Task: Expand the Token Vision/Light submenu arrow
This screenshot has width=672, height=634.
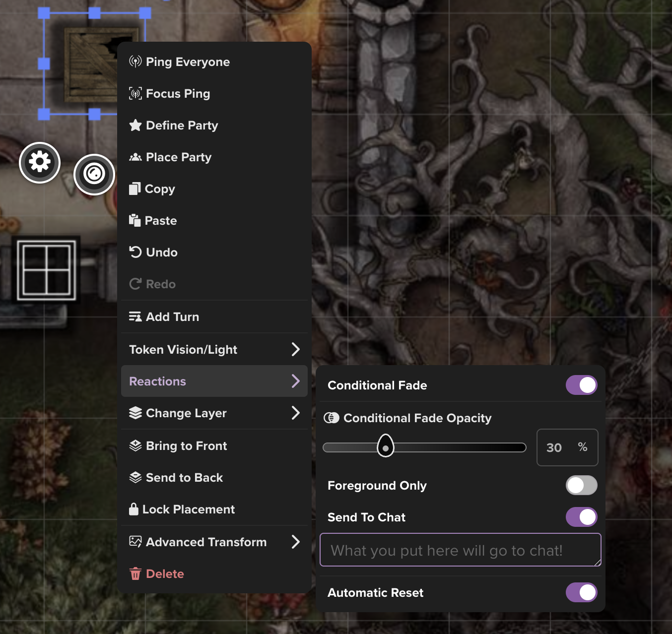Action: [x=295, y=349]
